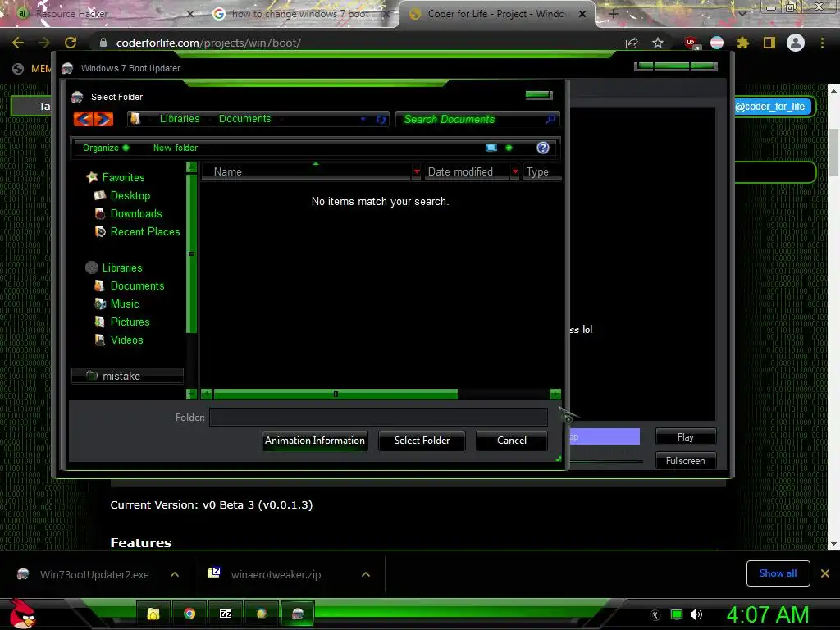This screenshot has height=630, width=840.
Task: Click Select Folder button
Action: pyautogui.click(x=422, y=441)
